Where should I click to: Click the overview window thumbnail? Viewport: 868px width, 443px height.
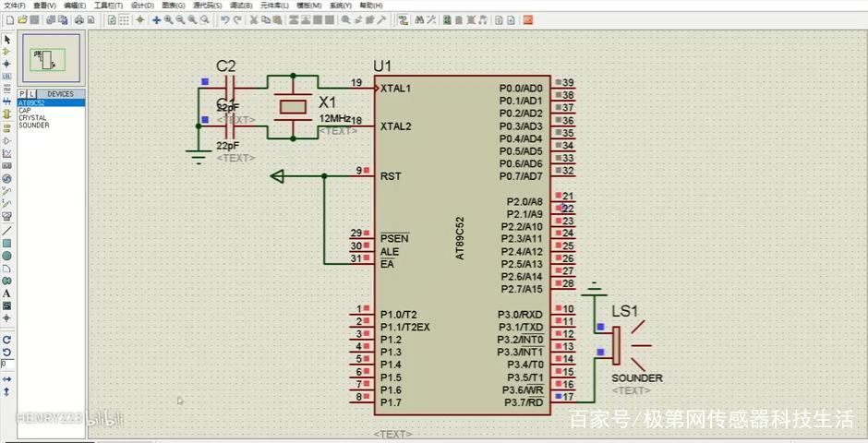click(52, 58)
